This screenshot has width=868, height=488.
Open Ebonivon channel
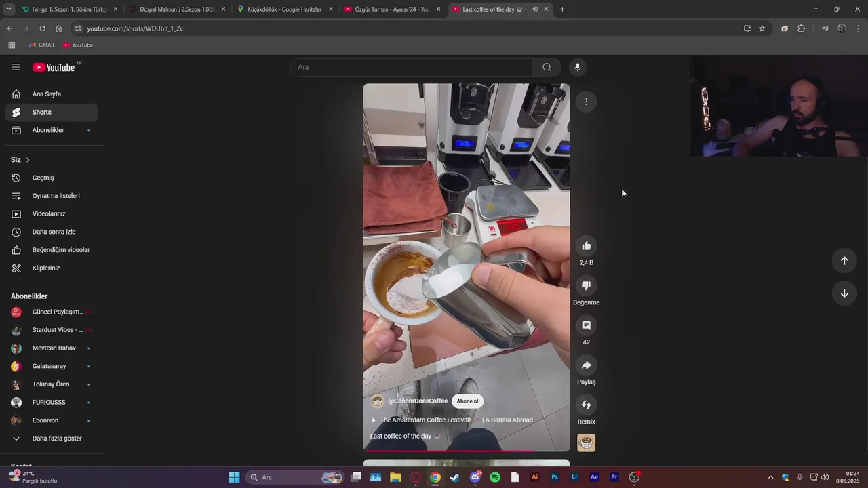(x=52, y=420)
